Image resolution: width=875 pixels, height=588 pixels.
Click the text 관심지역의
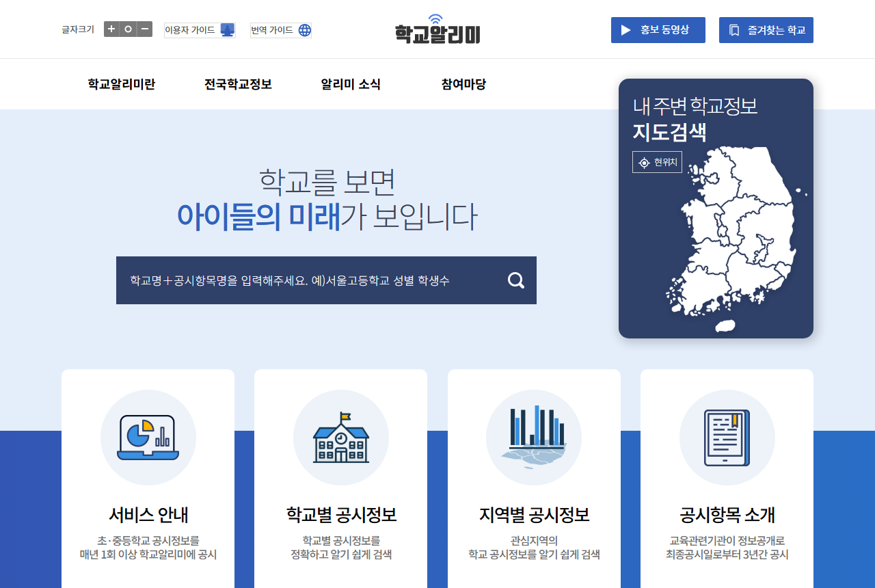coord(535,540)
